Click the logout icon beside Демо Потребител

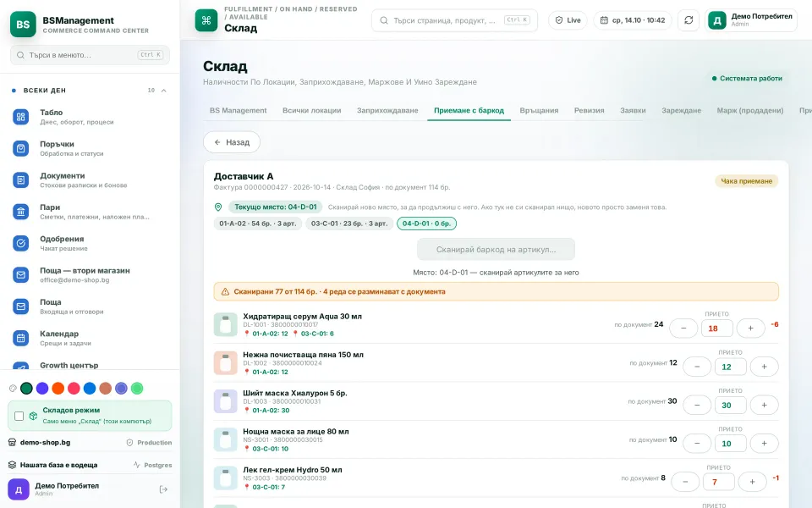pyautogui.click(x=163, y=489)
